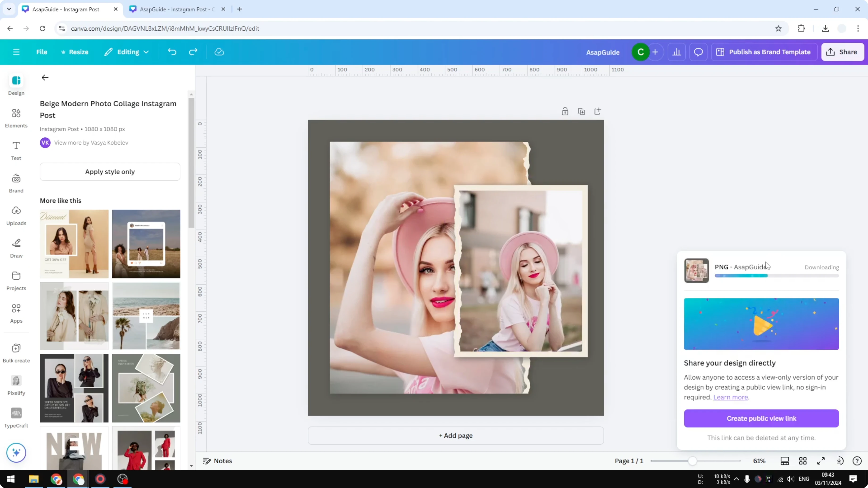This screenshot has width=868, height=488.
Task: Toggle the page lock
Action: click(x=565, y=111)
